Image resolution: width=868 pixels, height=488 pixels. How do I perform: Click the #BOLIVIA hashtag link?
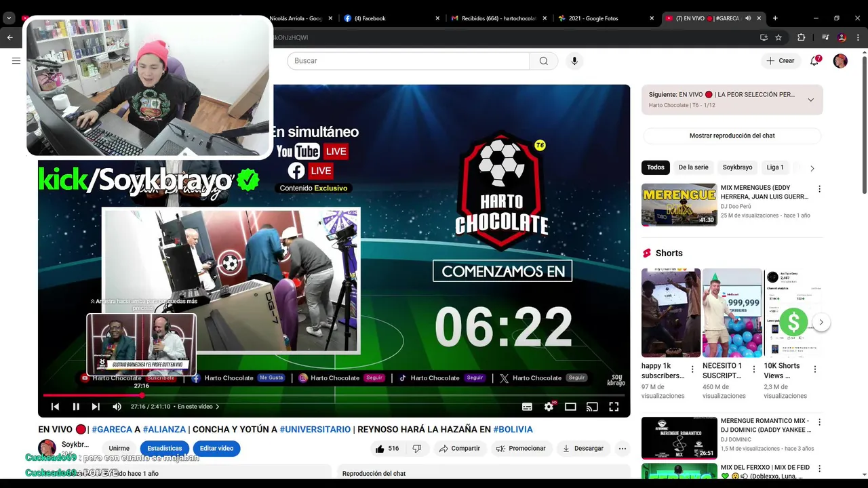tap(513, 429)
